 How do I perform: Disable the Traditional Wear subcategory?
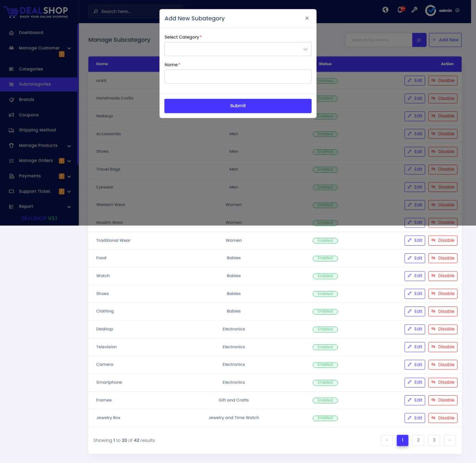[x=442, y=241]
